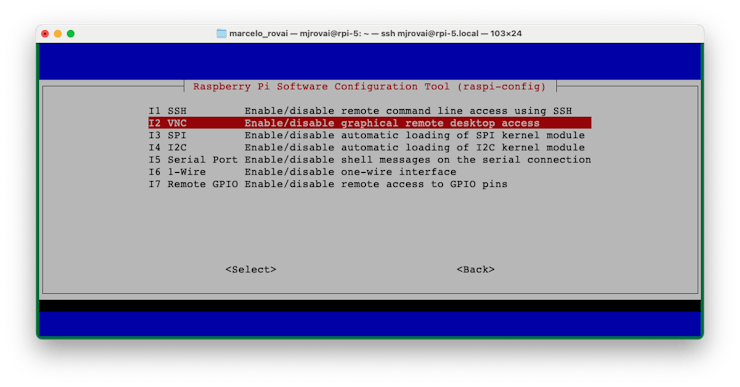Screen dimensions: 740x387
Task: Click the green zoom window button
Action: 70,34
